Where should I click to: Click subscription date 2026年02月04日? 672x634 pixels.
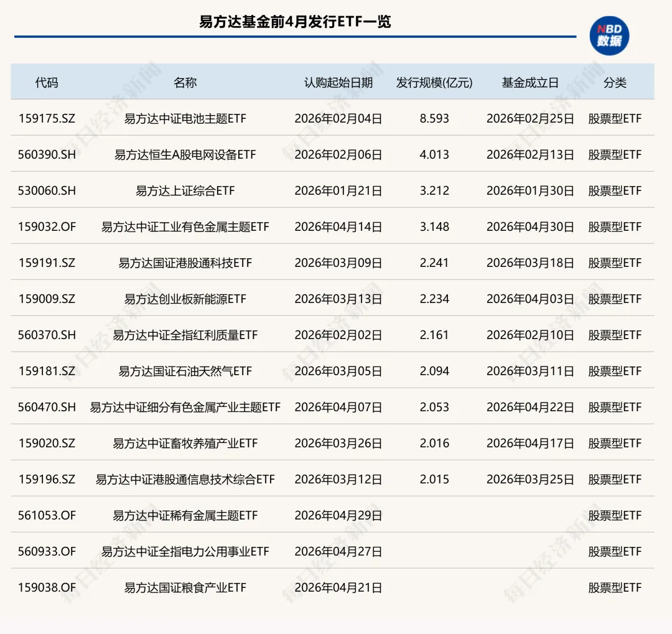pos(338,118)
